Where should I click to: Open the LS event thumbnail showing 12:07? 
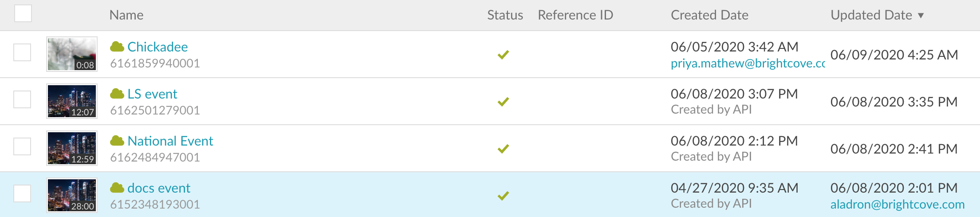point(72,101)
